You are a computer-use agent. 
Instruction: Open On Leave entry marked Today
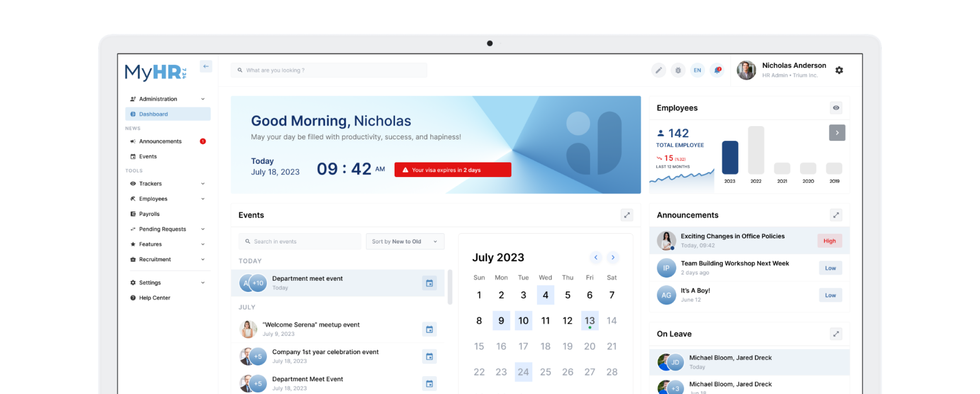tap(749, 362)
